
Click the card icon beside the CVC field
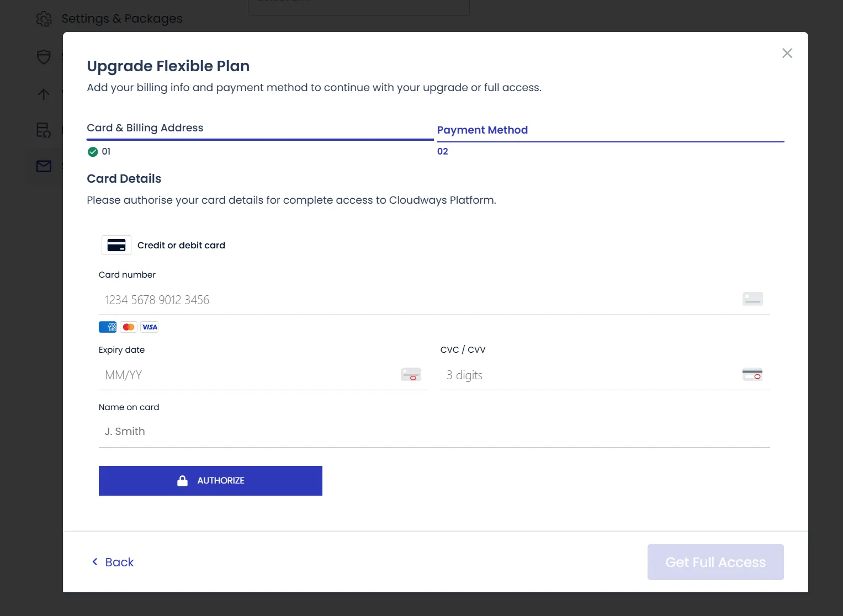tap(752, 374)
